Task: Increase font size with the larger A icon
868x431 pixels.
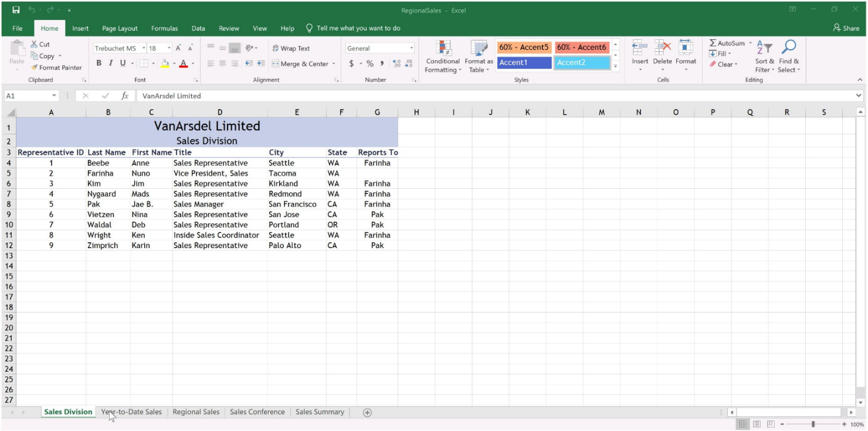Action: pyautogui.click(x=178, y=48)
